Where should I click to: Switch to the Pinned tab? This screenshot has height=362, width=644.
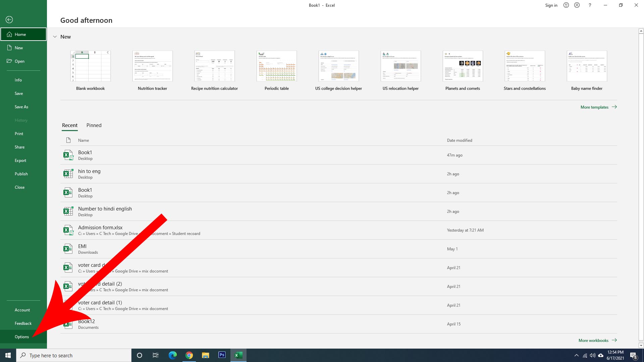tap(94, 125)
